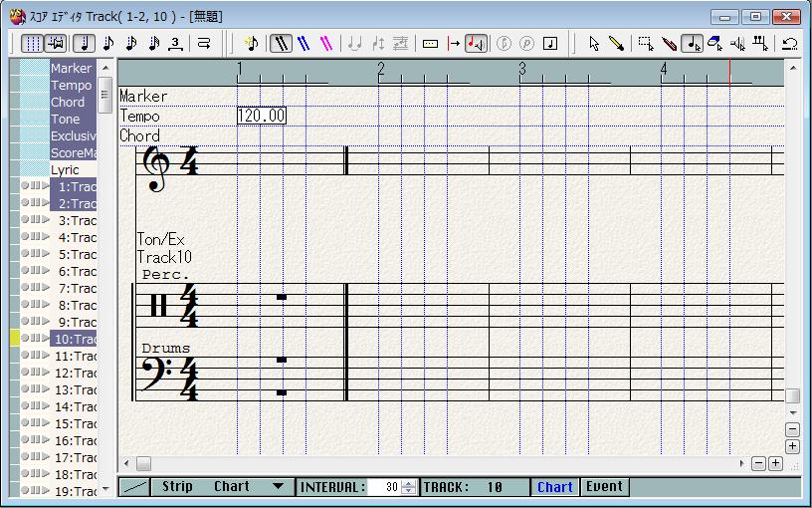The height and width of the screenshot is (508, 812).
Task: Toggle the triplet grid option
Action: click(175, 44)
